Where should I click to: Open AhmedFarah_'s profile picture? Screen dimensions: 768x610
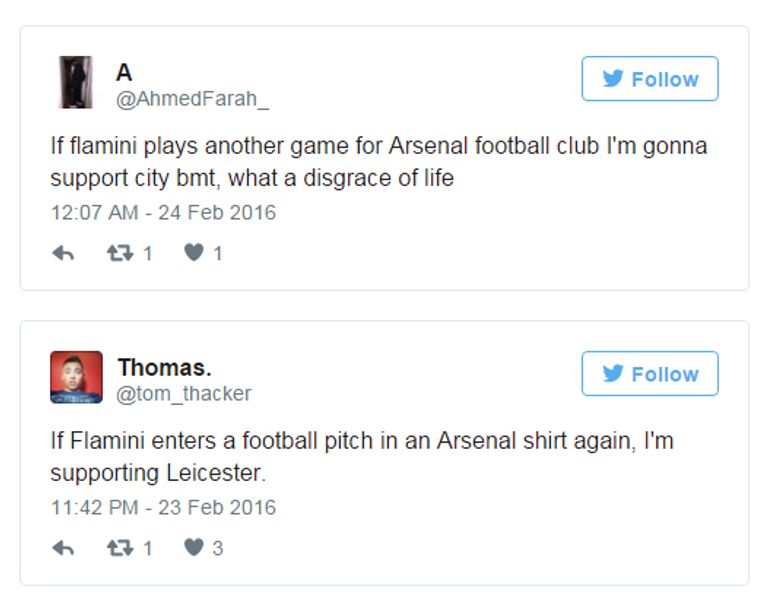(x=76, y=82)
